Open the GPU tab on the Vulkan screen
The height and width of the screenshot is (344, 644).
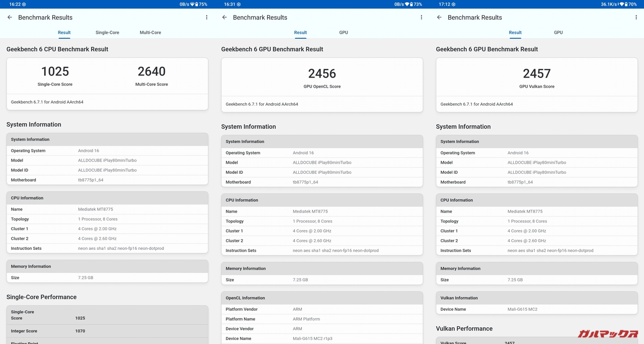[x=558, y=32]
